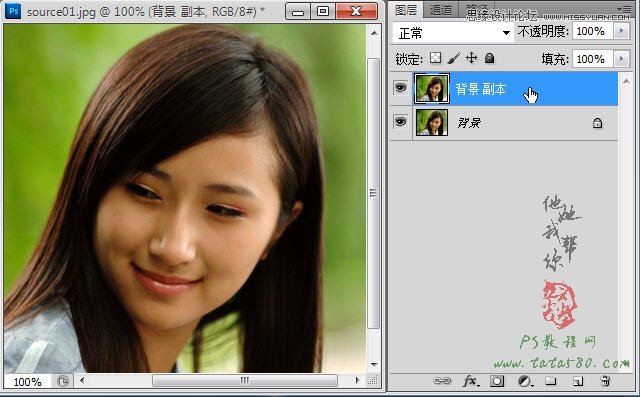Click the 背景 副本 layer name

pos(481,89)
